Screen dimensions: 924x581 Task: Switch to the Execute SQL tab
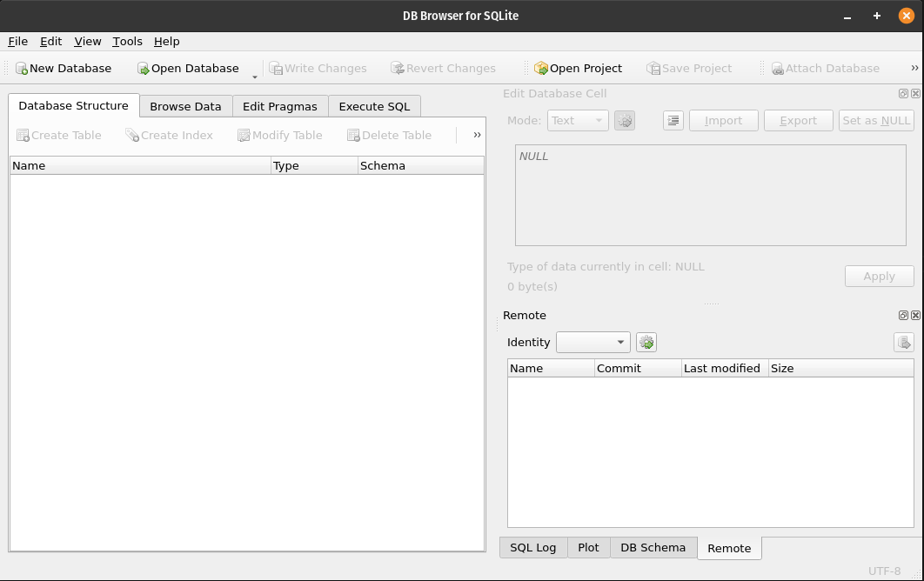tap(374, 106)
